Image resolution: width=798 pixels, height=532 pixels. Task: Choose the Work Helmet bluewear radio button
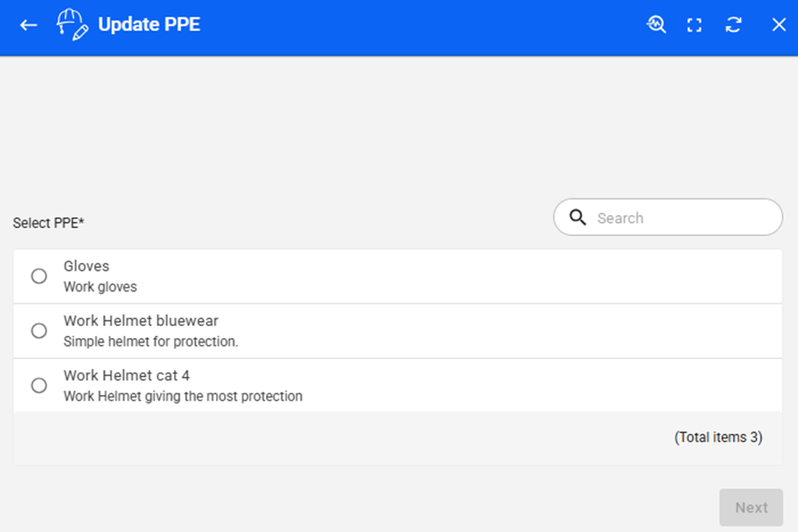click(39, 331)
